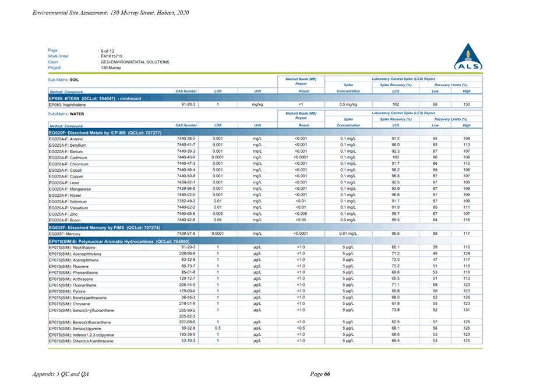Viewport: 554px width, 392px height.
Task: Click row label 'EG020A-F: Boron'
Action: click(x=64, y=220)
